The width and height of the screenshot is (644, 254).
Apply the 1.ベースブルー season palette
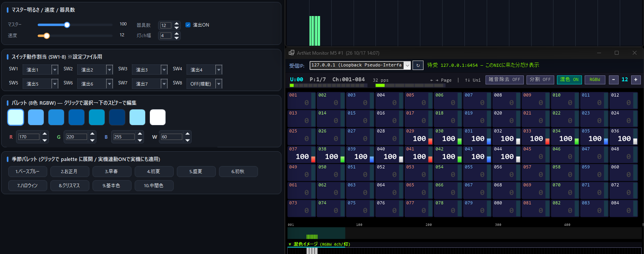coord(28,171)
